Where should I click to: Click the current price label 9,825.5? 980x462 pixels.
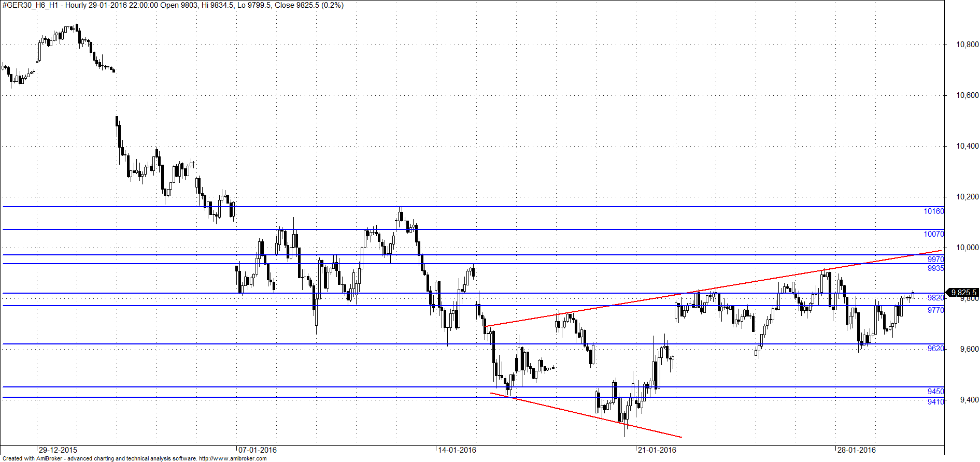pos(962,293)
